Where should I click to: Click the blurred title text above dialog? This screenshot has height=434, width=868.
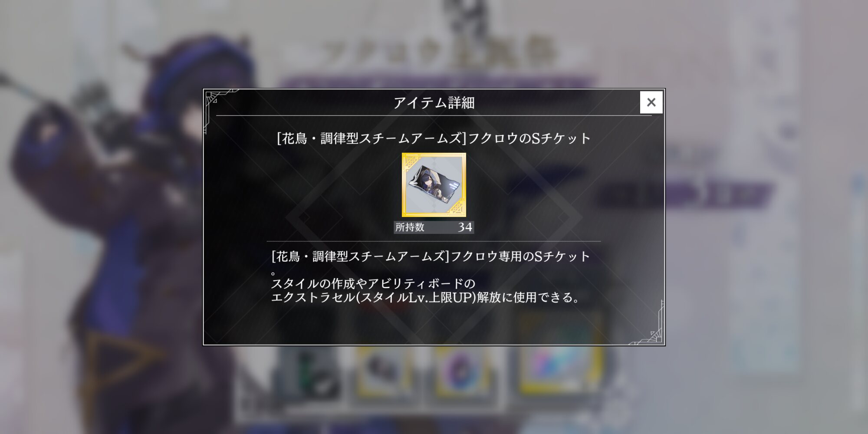[438, 54]
